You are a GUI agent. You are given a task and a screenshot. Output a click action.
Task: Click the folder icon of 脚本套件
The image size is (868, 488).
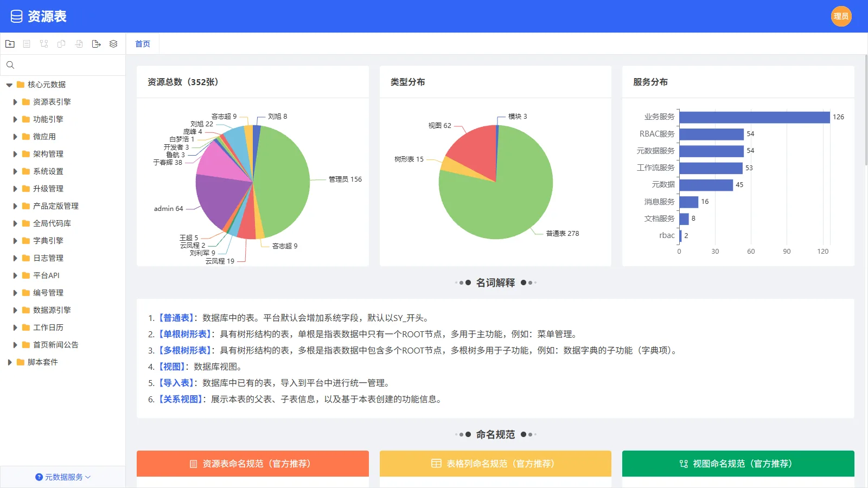21,362
